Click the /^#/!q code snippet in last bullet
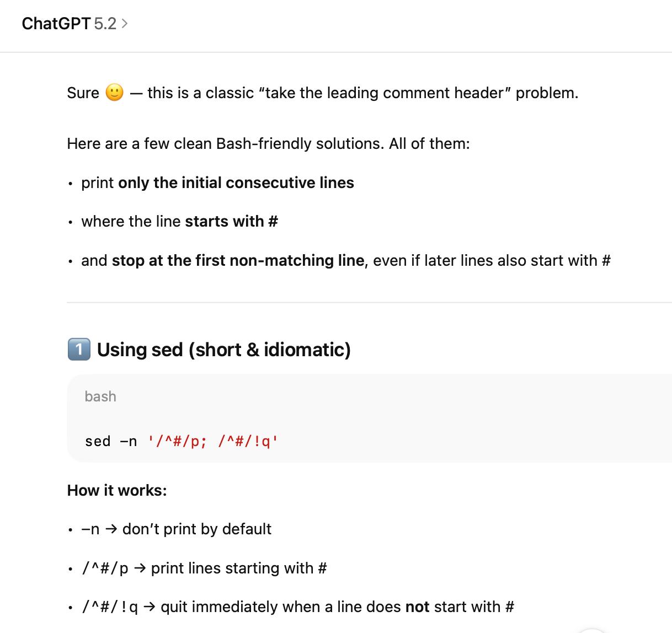The image size is (672, 633). click(110, 607)
